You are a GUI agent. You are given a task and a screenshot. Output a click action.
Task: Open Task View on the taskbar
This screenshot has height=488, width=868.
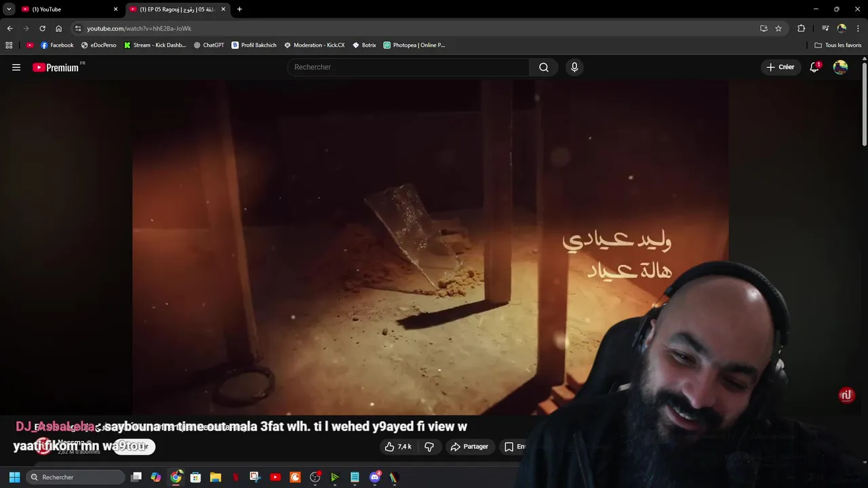coord(136,477)
